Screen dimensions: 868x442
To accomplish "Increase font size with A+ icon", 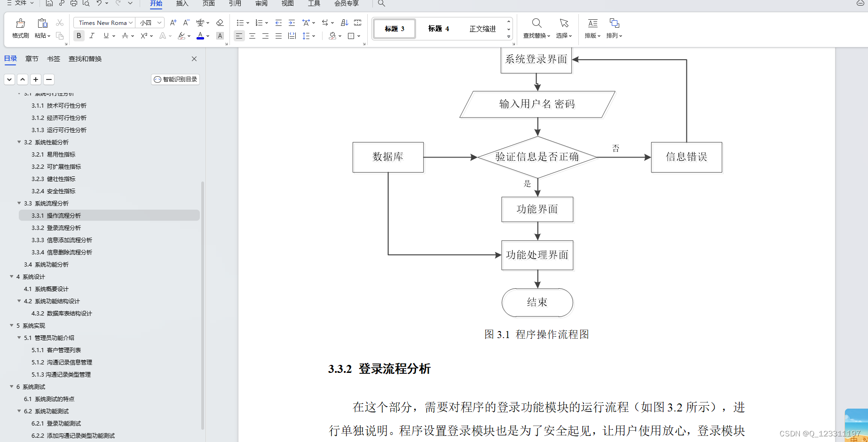I will [173, 23].
